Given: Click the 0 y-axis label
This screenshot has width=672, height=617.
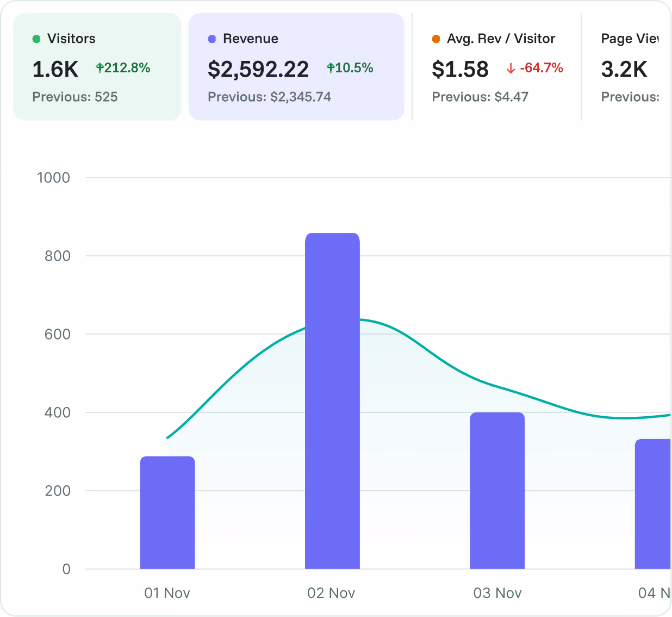Looking at the screenshot, I should point(66,569).
